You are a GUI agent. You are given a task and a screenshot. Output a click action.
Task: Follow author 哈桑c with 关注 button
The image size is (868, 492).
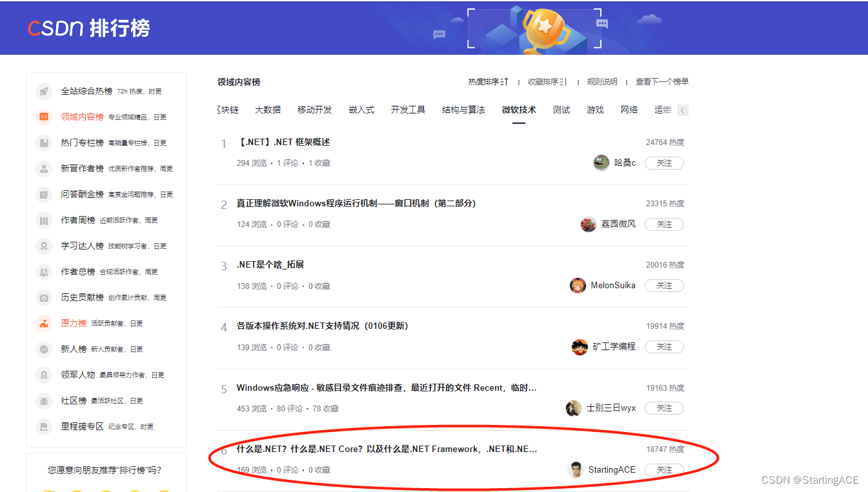tap(664, 163)
